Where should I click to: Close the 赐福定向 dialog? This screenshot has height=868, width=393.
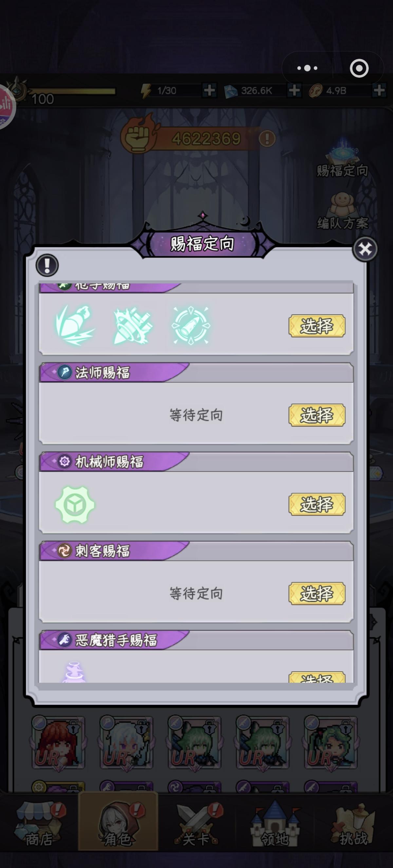(365, 249)
